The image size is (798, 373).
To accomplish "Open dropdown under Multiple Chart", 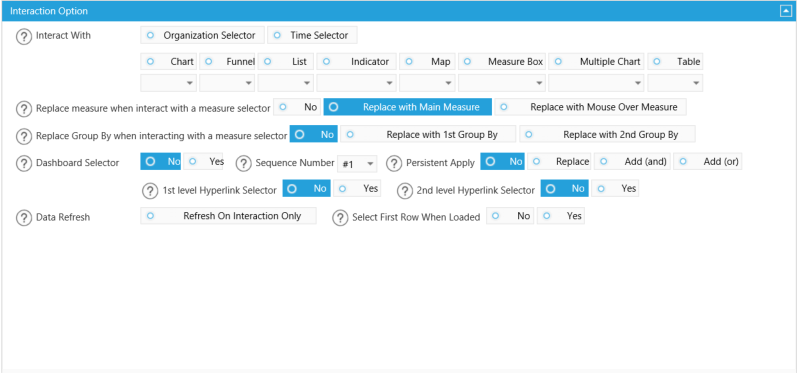I will pos(596,82).
